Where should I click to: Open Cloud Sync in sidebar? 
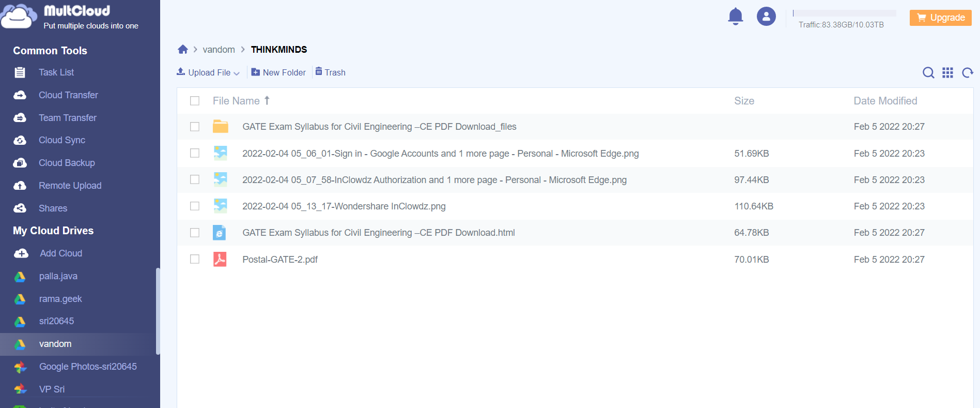click(62, 140)
